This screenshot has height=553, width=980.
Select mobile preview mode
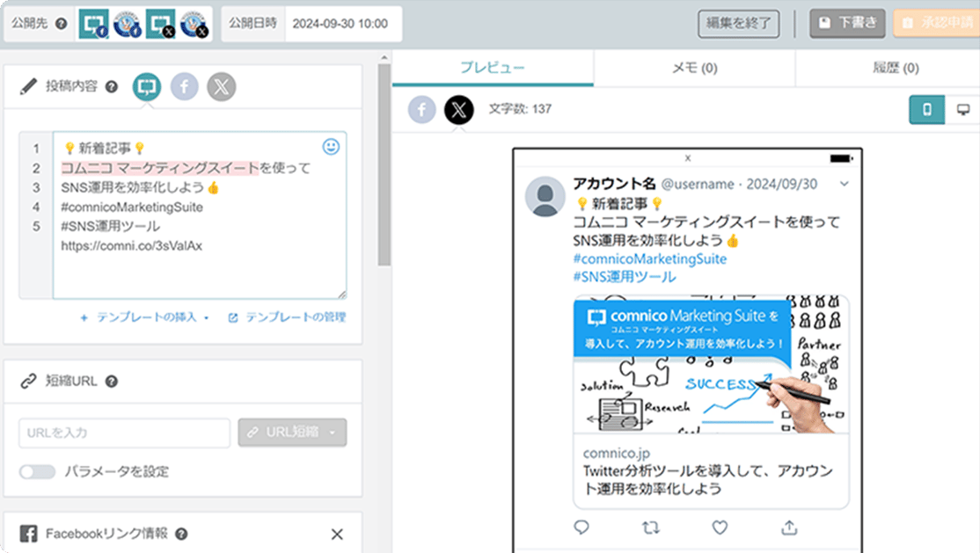click(927, 109)
